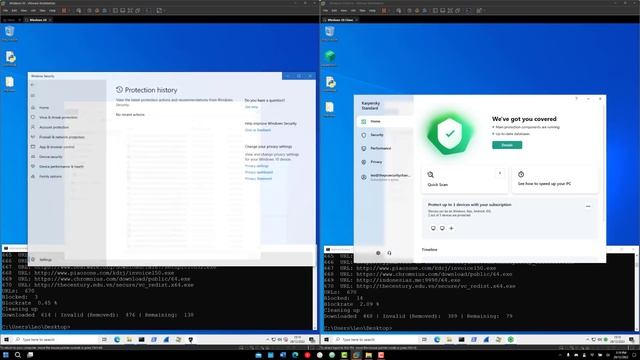Screen dimensions: 640x360
Task: Open Settings at bottom of Windows Security
Action: point(45,260)
